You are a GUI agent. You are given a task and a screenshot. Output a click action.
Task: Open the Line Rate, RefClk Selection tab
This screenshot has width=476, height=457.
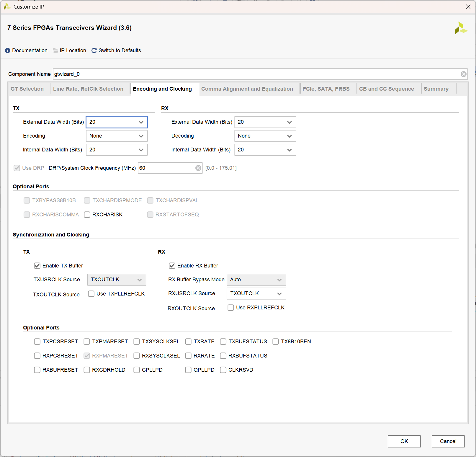(88, 89)
